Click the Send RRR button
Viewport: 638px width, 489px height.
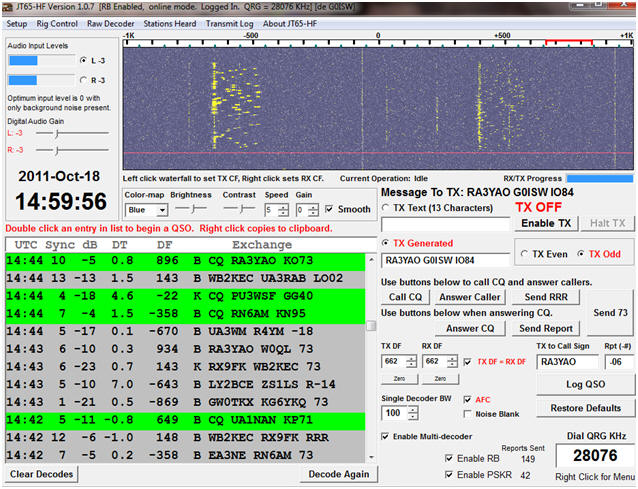click(546, 297)
